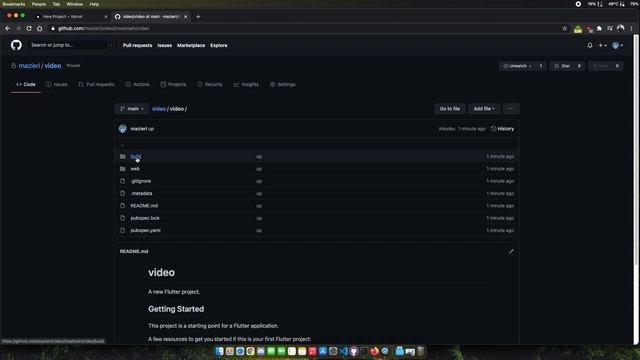Open Pull requests in the top navigation
The height and width of the screenshot is (360, 640).
tap(137, 45)
